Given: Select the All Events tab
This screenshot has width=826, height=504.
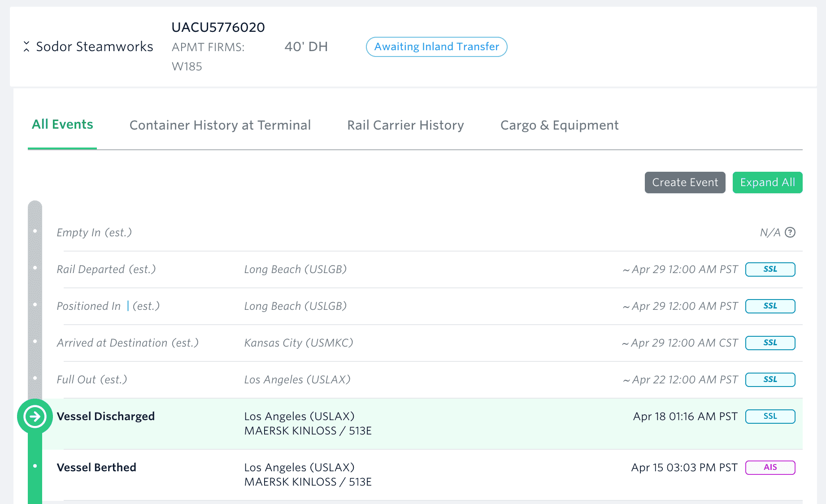Looking at the screenshot, I should pyautogui.click(x=62, y=125).
